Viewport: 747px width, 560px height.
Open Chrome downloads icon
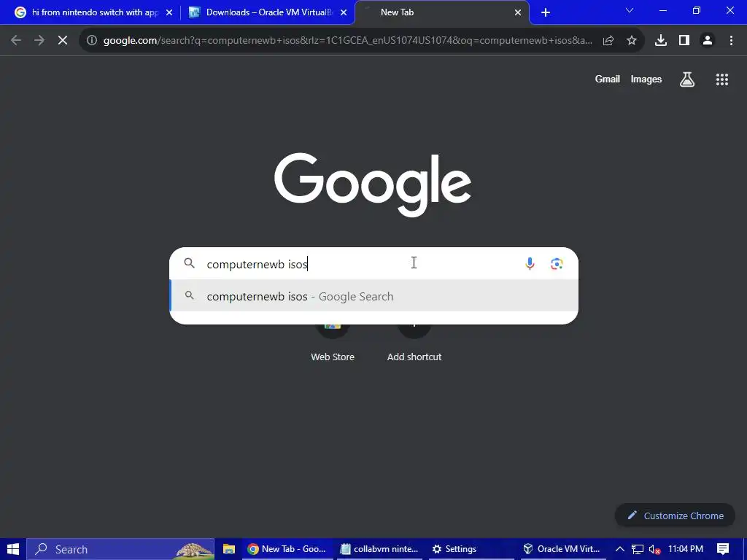[x=661, y=41]
